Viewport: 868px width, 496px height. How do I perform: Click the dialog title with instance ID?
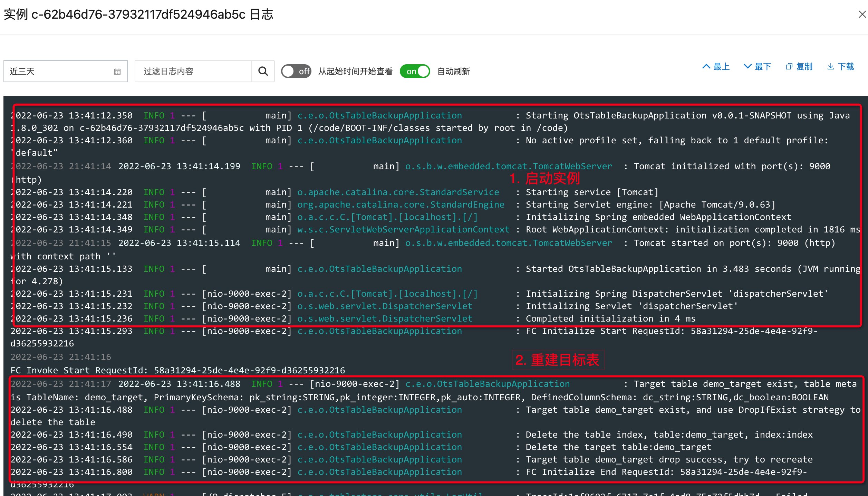click(x=138, y=15)
